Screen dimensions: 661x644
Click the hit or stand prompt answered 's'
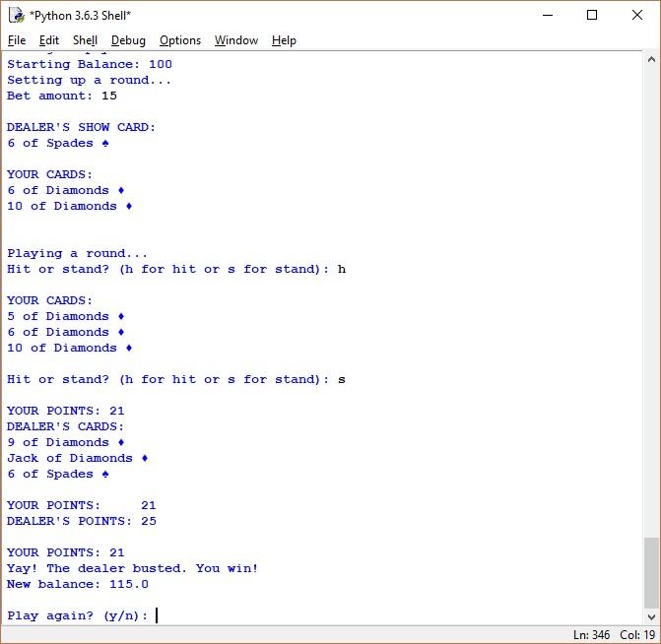point(176,379)
